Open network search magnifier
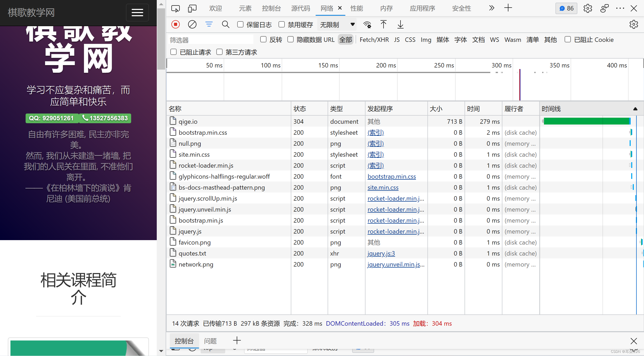Image resolution: width=644 pixels, height=356 pixels. [x=225, y=25]
